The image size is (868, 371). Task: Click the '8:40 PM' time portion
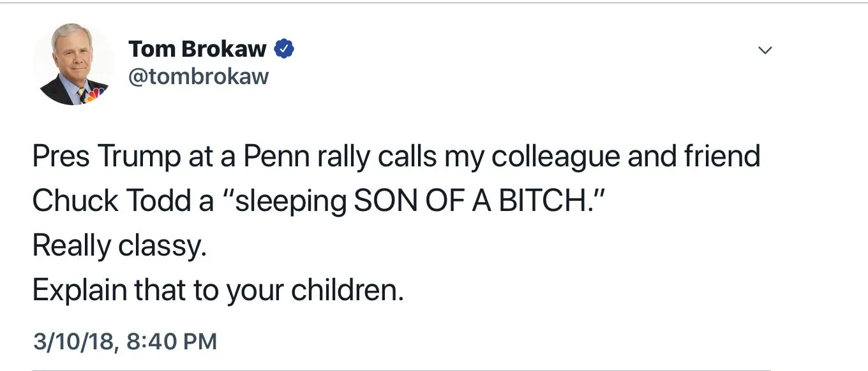pyautogui.click(x=172, y=341)
